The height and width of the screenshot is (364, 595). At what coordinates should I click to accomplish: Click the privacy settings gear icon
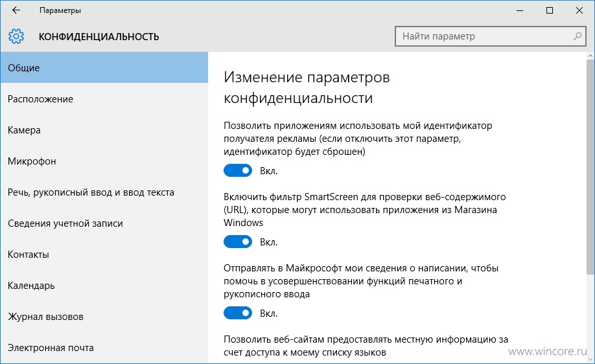click(x=16, y=36)
